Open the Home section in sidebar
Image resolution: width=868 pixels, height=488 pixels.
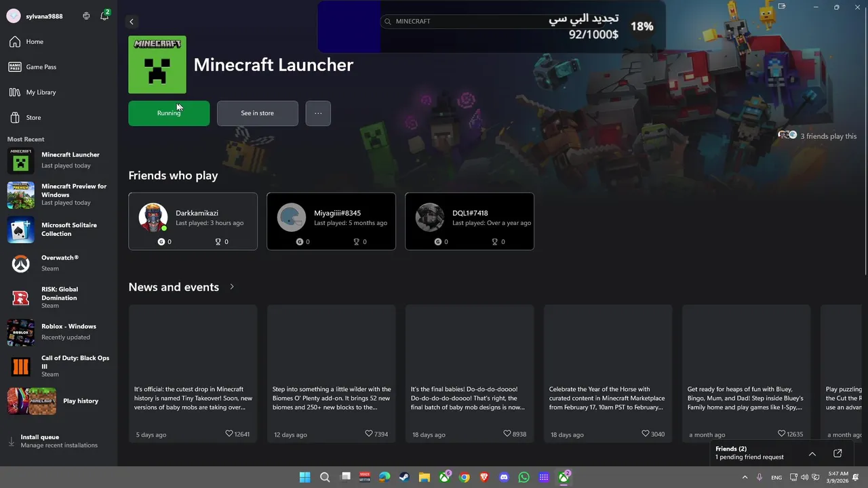pyautogui.click(x=58, y=42)
